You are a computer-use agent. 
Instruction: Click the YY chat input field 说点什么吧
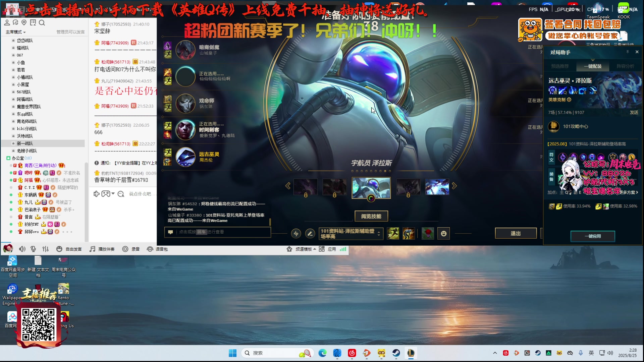142,194
